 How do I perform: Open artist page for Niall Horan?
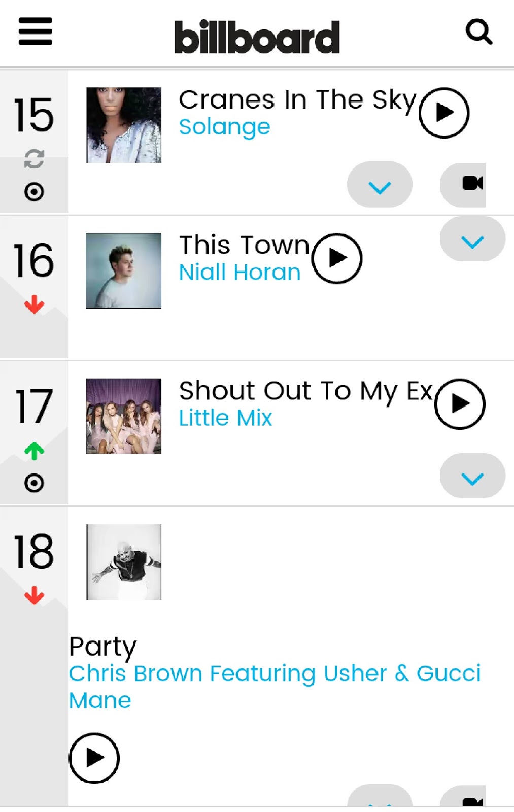(x=239, y=272)
